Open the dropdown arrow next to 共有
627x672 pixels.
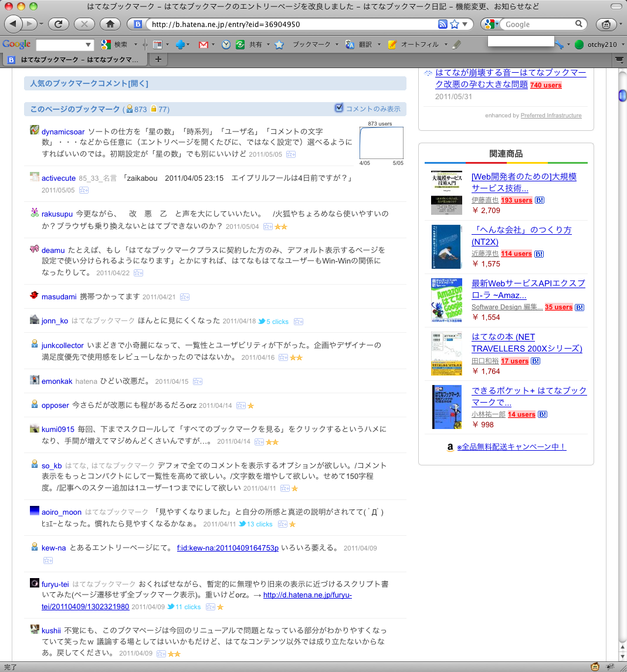(268, 45)
